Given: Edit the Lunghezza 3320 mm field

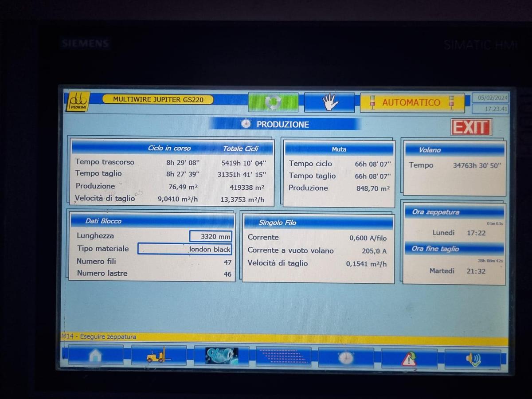Looking at the screenshot, I should pos(211,236).
